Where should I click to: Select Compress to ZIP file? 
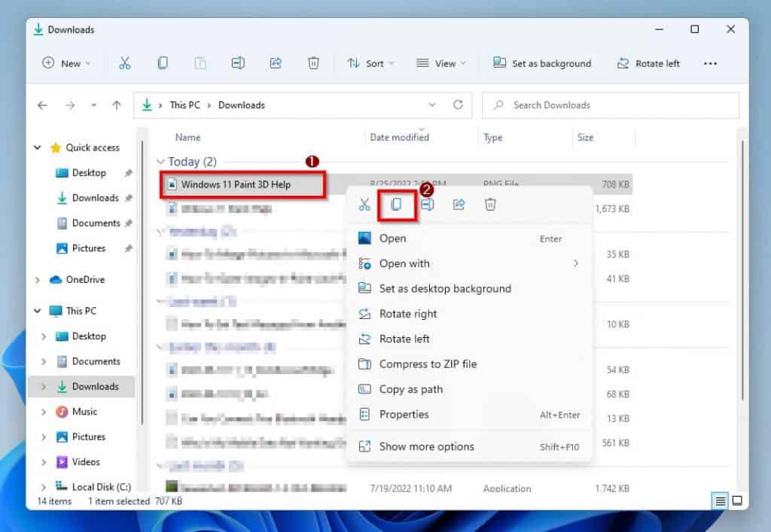coord(470,364)
